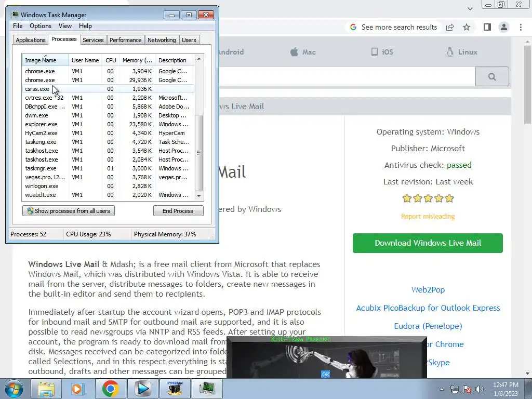Open the Task Manager View menu
The width and height of the screenshot is (532, 399).
[65, 26]
